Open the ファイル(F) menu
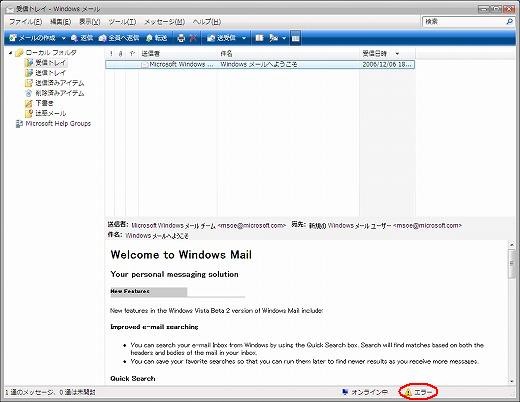The image size is (520, 402). click(26, 22)
